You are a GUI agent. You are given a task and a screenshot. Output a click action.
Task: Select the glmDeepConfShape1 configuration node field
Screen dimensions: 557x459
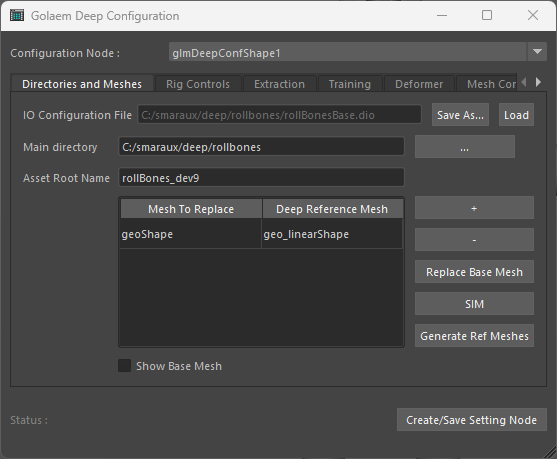(x=348, y=52)
